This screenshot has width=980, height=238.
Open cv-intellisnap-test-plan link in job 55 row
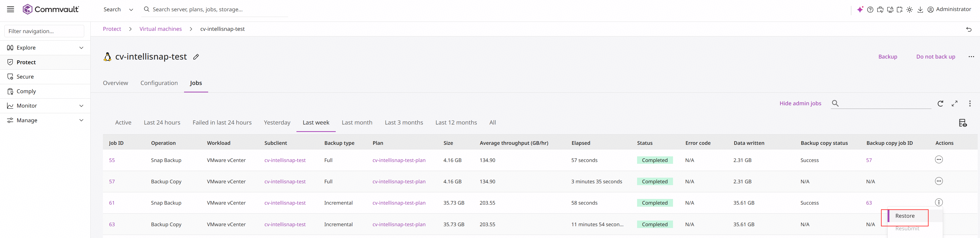(x=399, y=160)
